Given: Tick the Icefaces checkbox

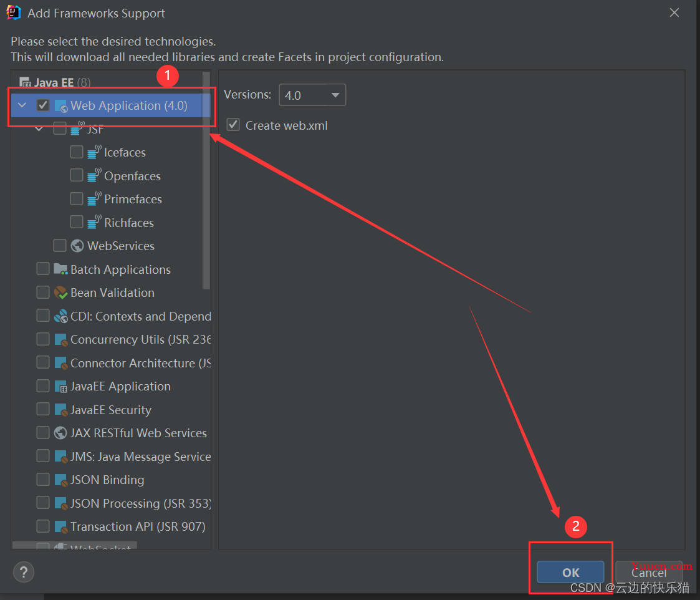Looking at the screenshot, I should click(77, 152).
